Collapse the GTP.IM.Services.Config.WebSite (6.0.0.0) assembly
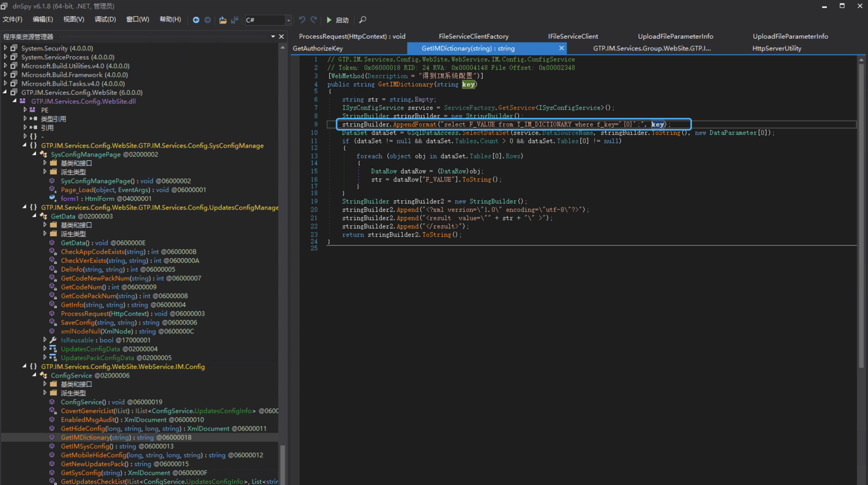The width and height of the screenshot is (868, 485). (x=6, y=93)
